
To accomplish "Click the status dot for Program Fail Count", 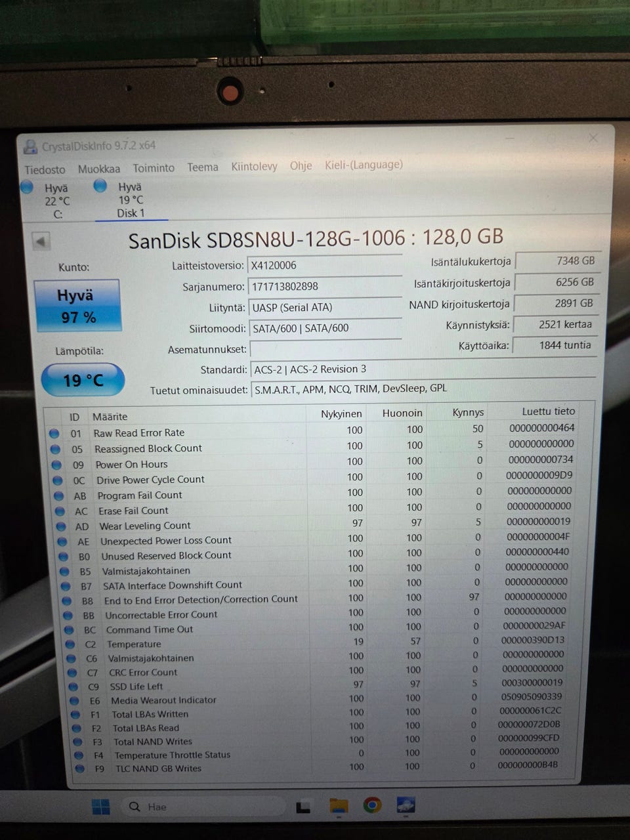I will point(60,495).
